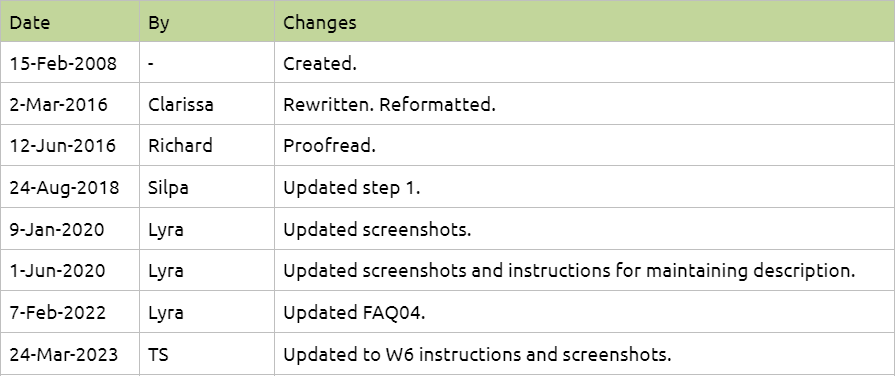
Task: Click the Updated screenshots. cell
Action: (x=585, y=229)
